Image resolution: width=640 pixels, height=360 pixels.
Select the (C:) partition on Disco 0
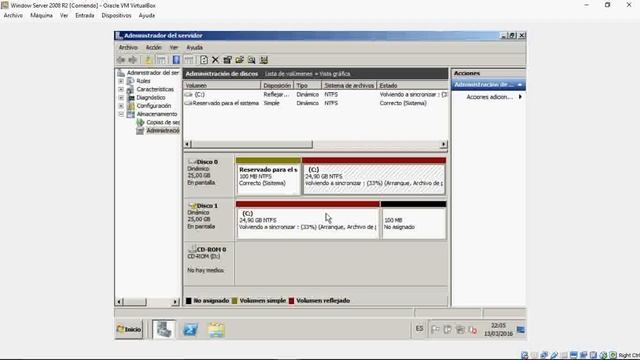374,176
